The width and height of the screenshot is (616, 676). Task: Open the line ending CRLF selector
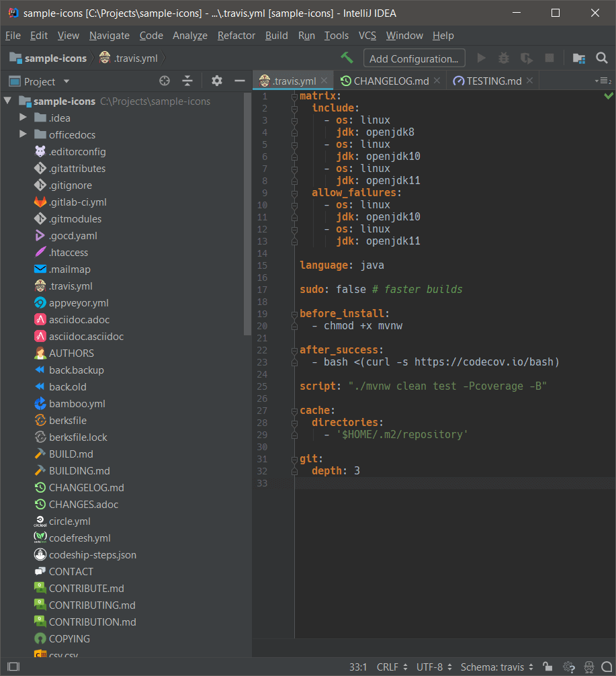[388, 667]
